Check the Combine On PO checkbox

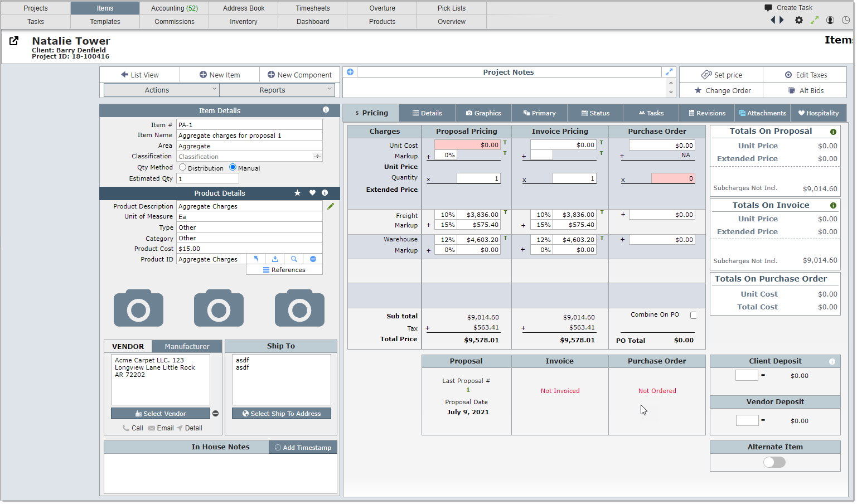pos(694,316)
